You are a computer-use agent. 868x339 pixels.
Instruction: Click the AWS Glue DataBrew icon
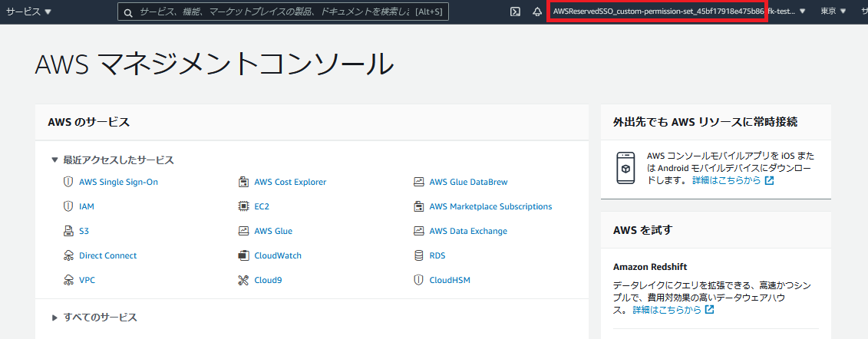[x=418, y=182]
